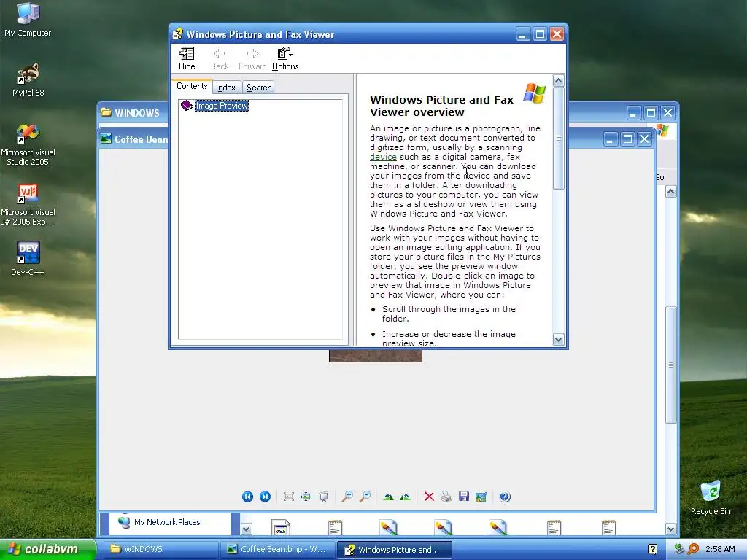Select the MyPal 68 desktop shortcut
This screenshot has height=560, width=747.
[28, 79]
